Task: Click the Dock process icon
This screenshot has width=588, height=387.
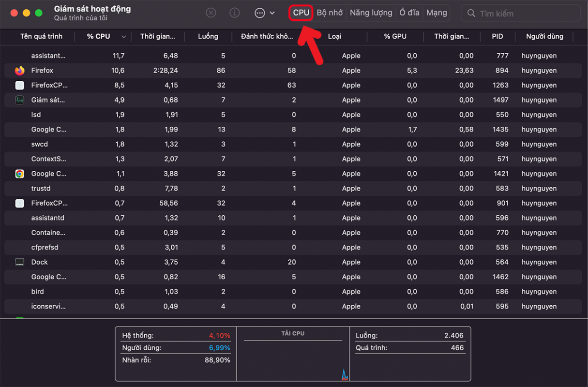Action: [x=19, y=262]
